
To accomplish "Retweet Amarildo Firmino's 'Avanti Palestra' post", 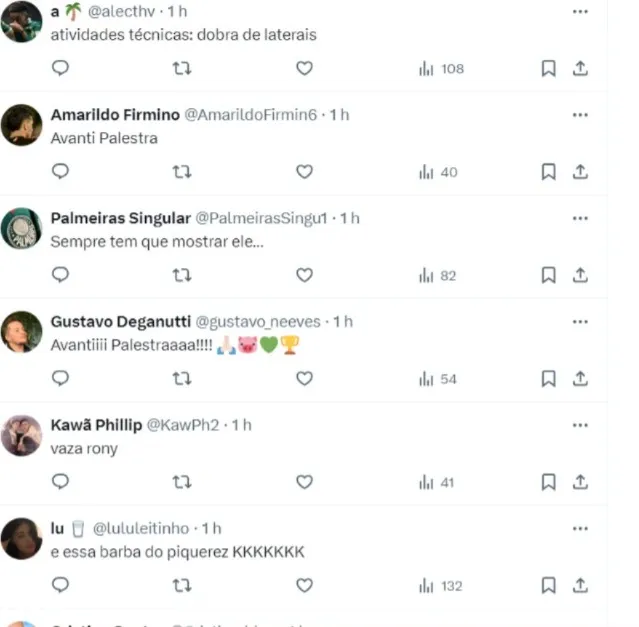I will (x=182, y=172).
